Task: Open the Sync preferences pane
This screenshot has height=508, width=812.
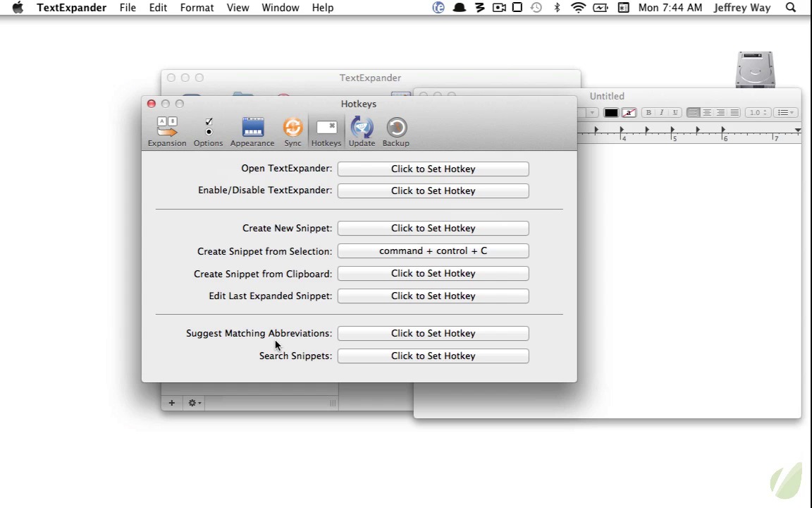Action: click(293, 132)
